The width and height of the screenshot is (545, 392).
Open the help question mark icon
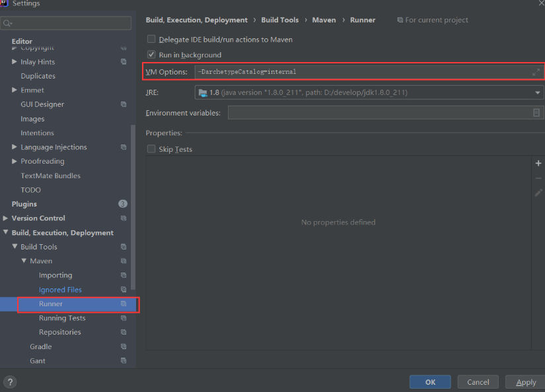10,382
